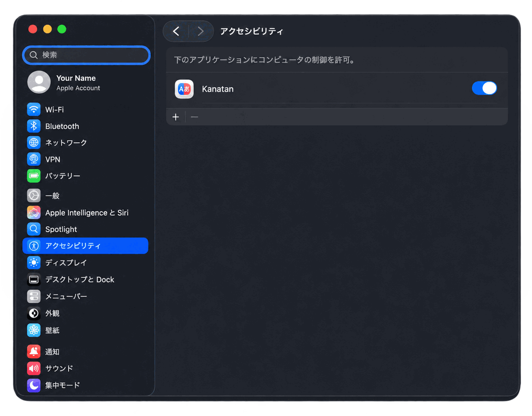532x416 pixels.
Task: Disable the Kanatan accessibility toggle
Action: pyautogui.click(x=484, y=88)
